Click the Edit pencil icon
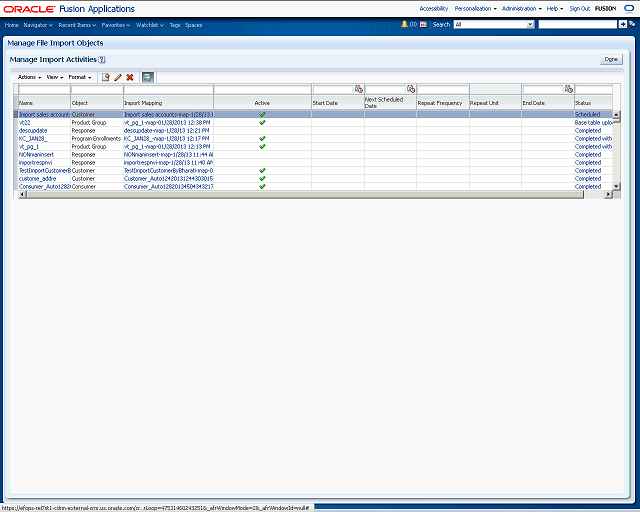 click(x=118, y=77)
